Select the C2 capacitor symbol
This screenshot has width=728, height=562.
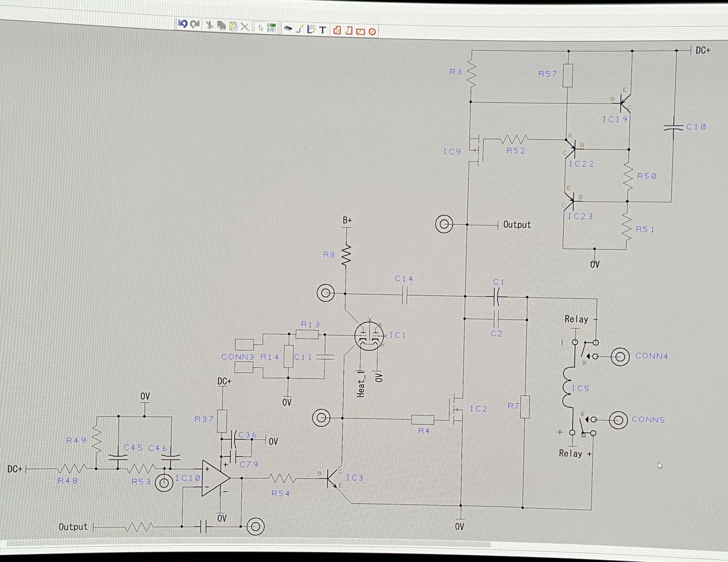[497, 319]
